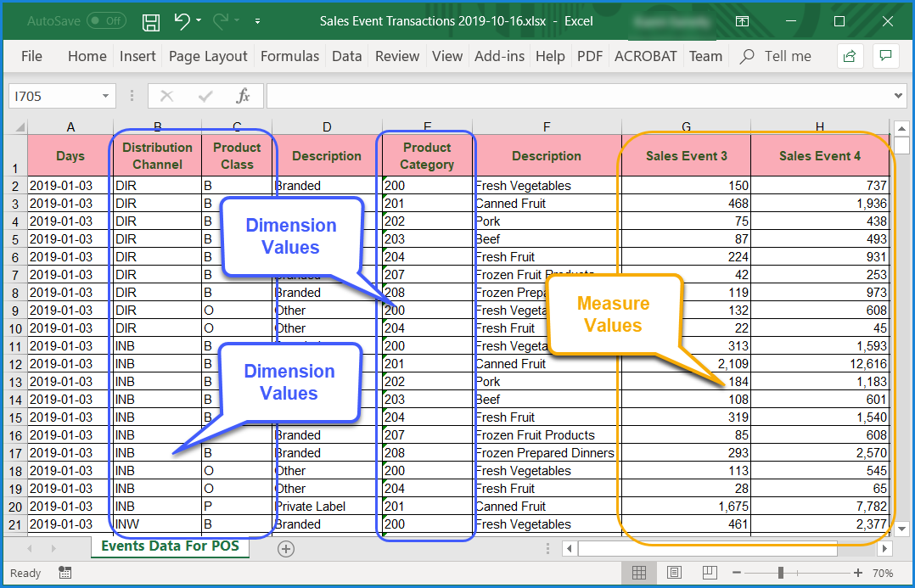Open the Comments speech bubble icon
915x588 pixels.
(885, 56)
